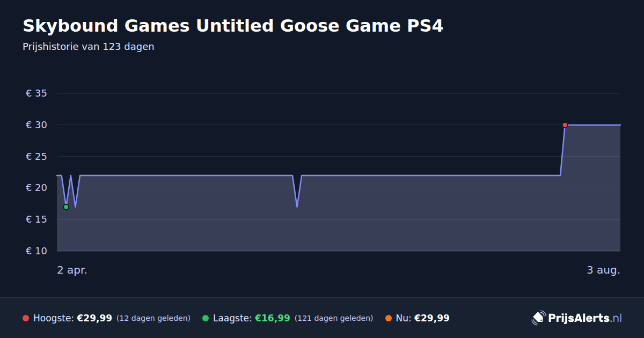Click the Hoogste €29,99 price value
Viewport: 644px width, 338px height.
(x=94, y=318)
